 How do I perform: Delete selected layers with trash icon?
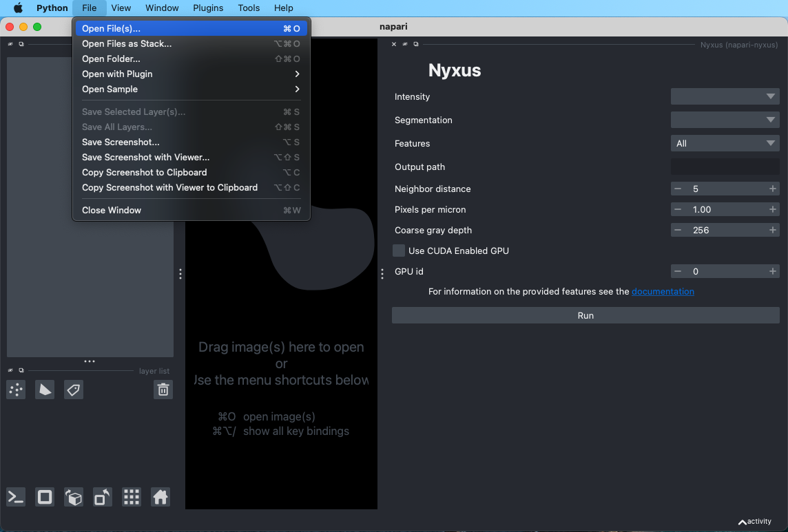(x=163, y=390)
